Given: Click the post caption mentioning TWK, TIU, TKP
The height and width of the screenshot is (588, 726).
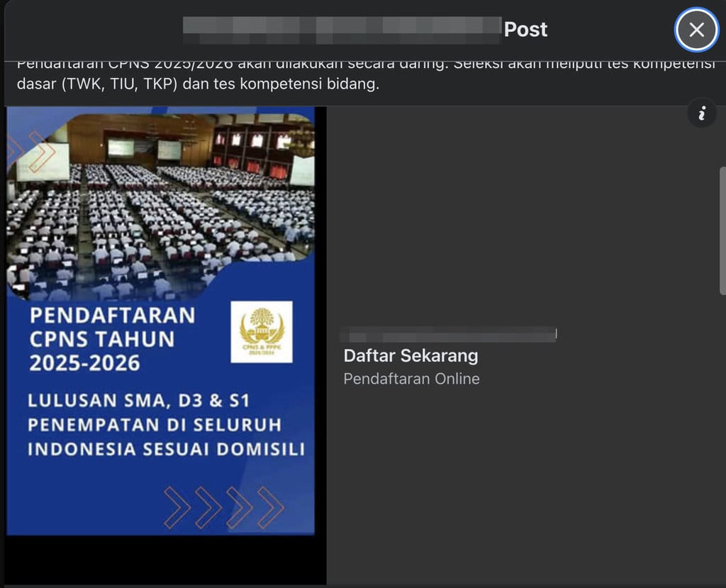Looking at the screenshot, I should [199, 84].
